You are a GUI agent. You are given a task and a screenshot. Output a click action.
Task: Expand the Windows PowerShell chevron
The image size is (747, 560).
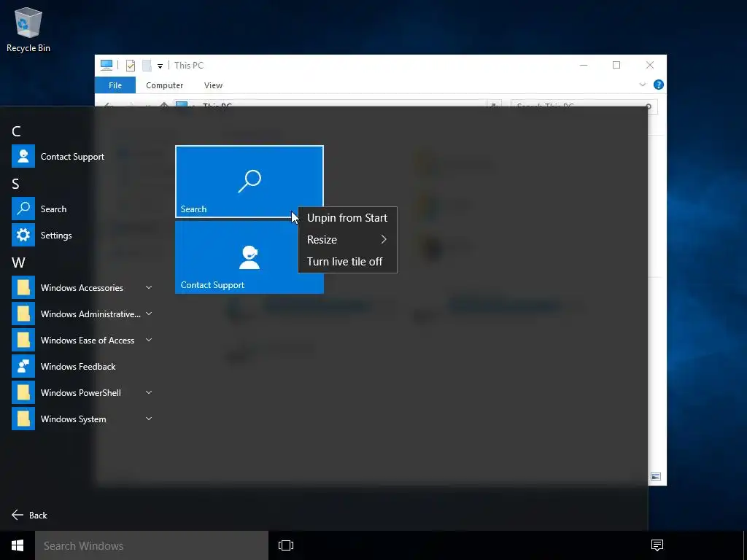149,392
